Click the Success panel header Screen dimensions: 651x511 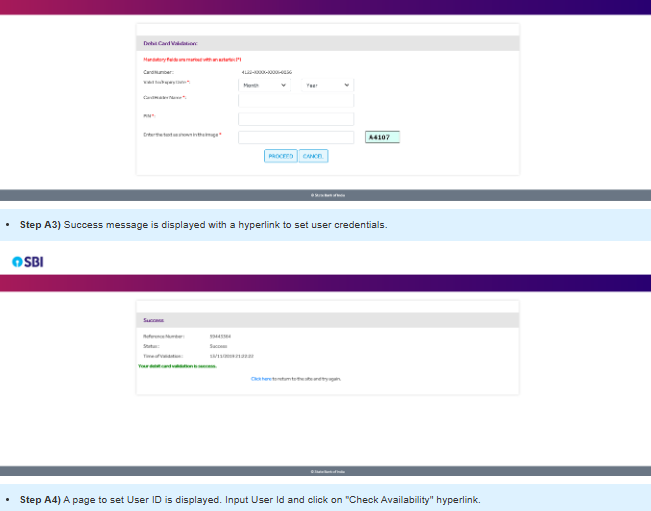153,320
